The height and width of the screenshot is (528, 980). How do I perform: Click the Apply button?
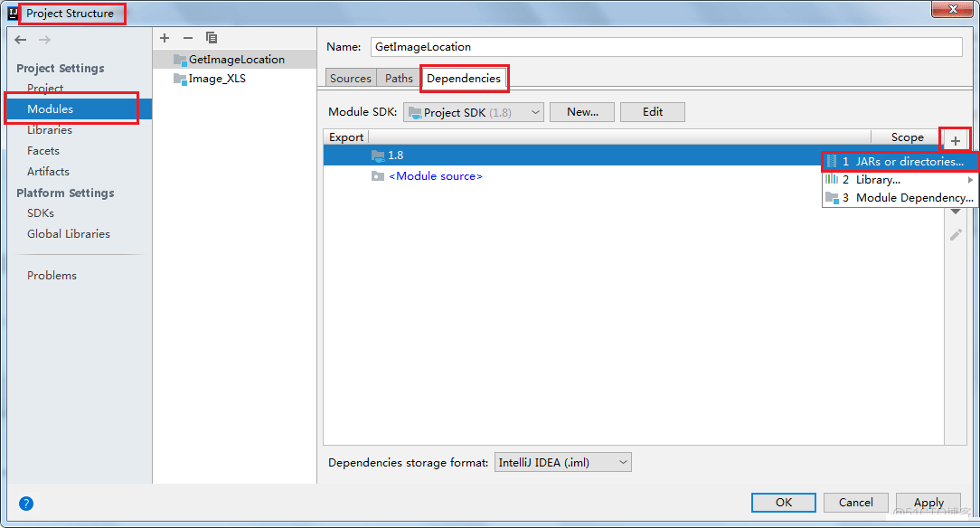pos(928,503)
